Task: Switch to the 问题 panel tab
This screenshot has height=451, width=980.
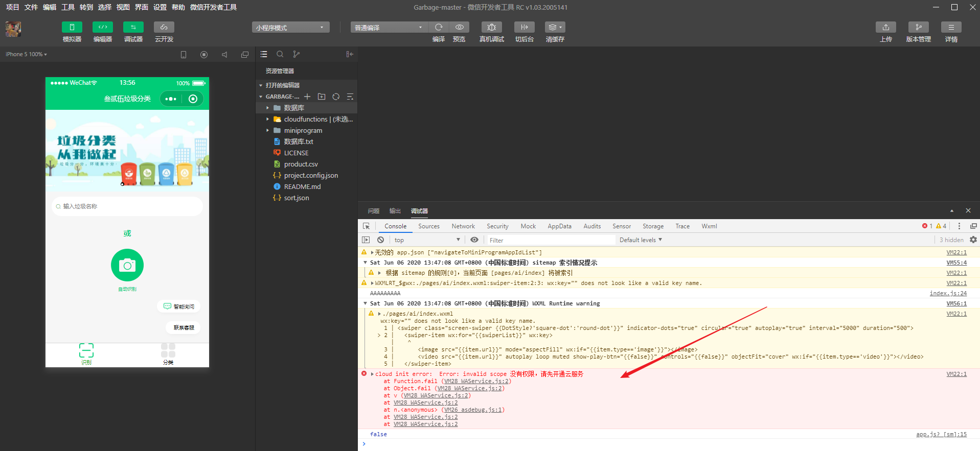Action: coord(374,211)
